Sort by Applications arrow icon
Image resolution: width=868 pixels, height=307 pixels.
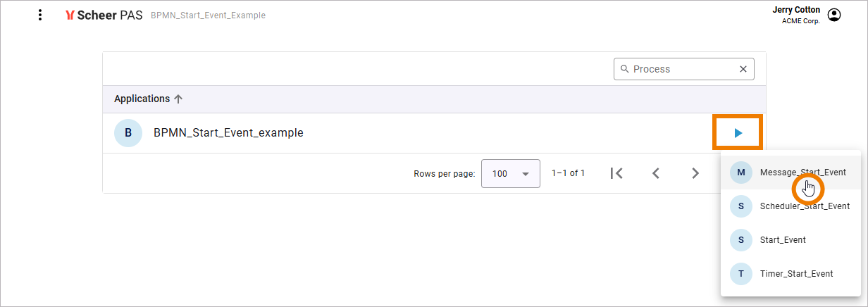tap(178, 99)
